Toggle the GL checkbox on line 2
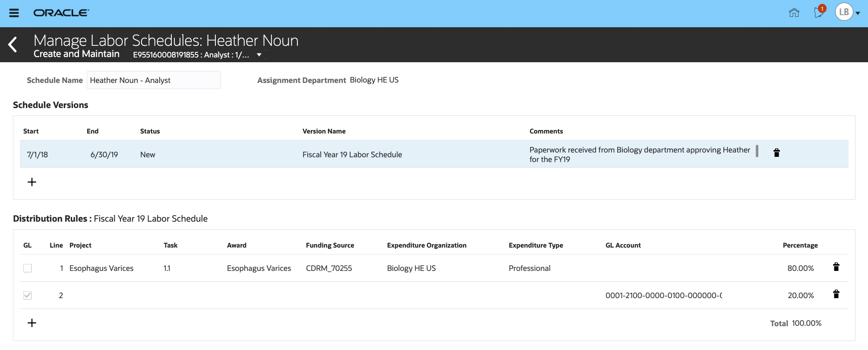This screenshot has width=868, height=350. 28,296
